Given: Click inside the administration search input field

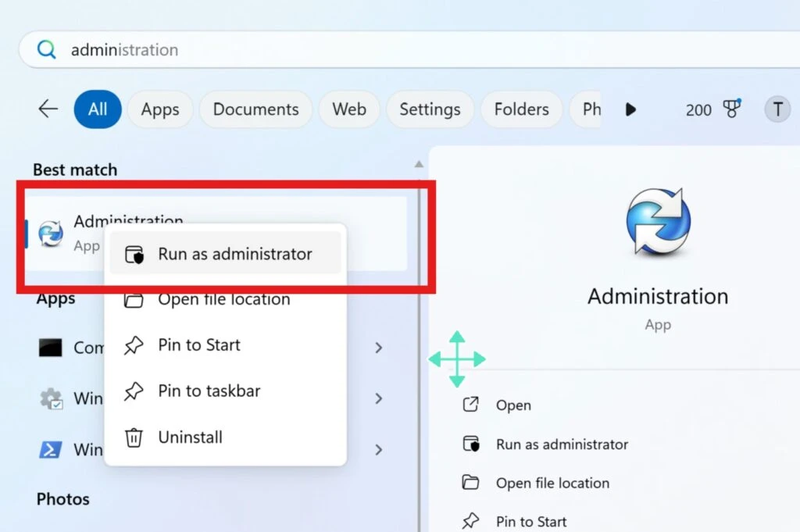Looking at the screenshot, I should tap(234, 49).
